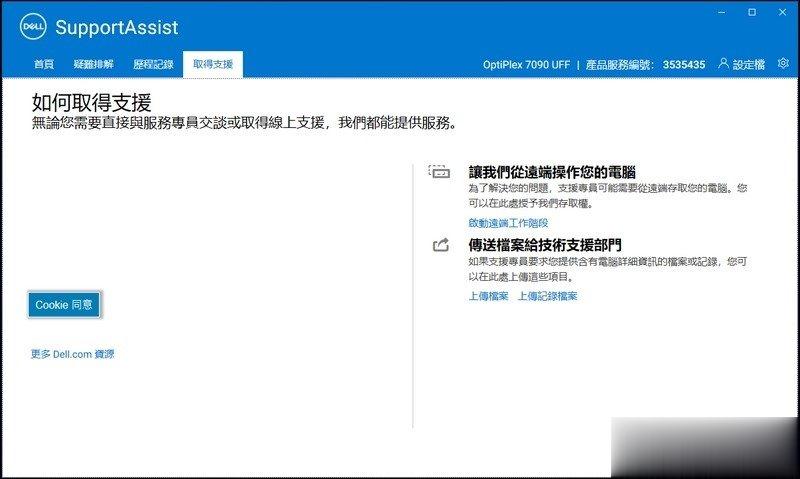Select the 取得支援 tab
The height and width of the screenshot is (479, 800).
(x=213, y=64)
